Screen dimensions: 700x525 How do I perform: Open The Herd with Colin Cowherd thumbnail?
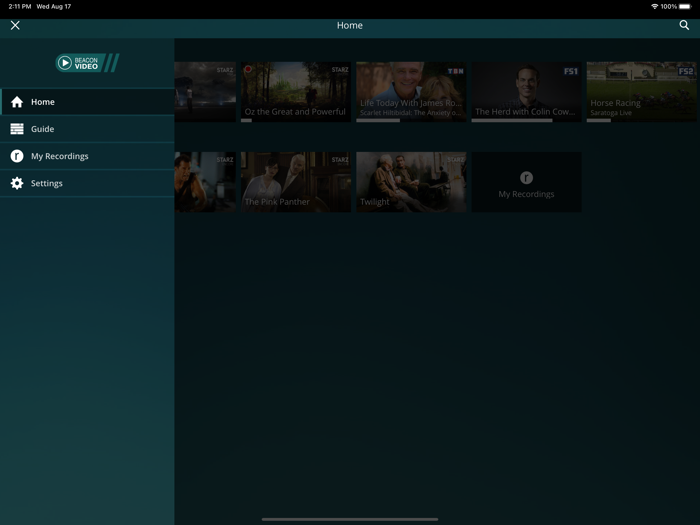526,92
